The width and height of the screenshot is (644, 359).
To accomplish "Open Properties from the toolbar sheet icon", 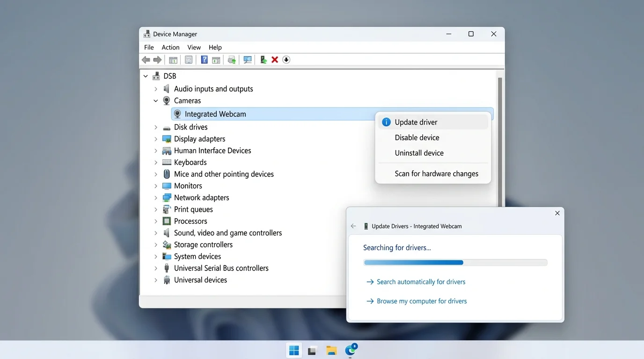I will point(189,60).
